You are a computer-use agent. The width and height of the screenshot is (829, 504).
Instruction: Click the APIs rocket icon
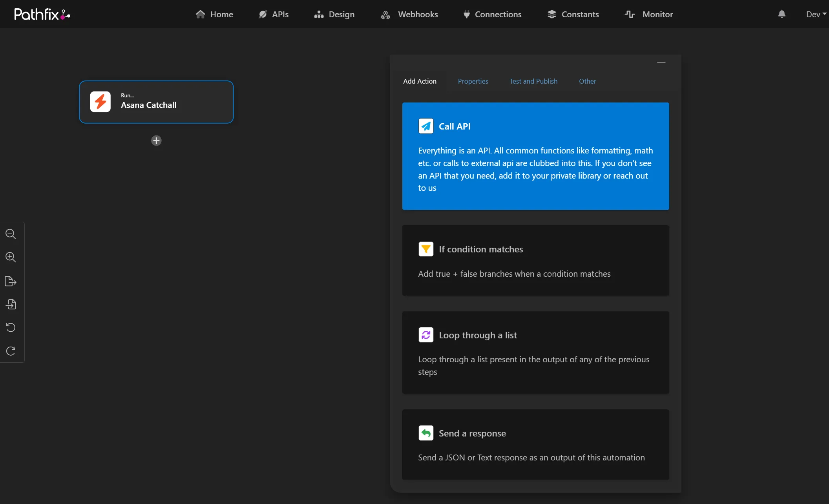coord(263,14)
